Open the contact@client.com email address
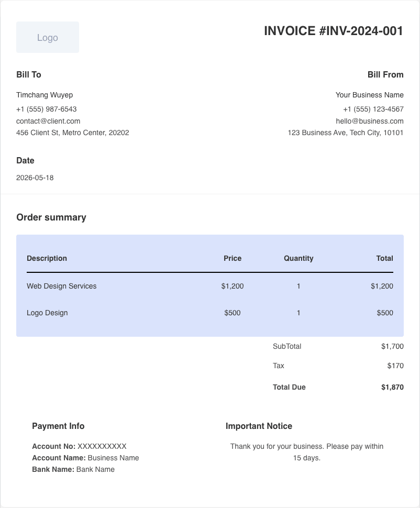Screen dimensions: 420x508 [x=48, y=121]
